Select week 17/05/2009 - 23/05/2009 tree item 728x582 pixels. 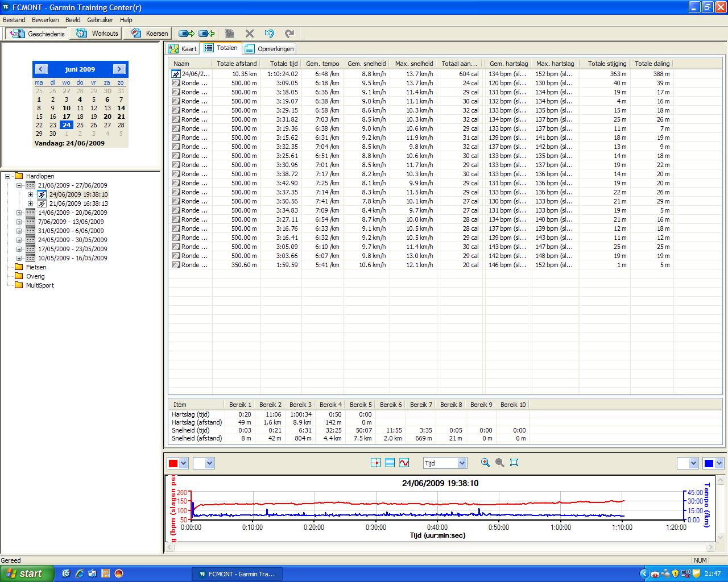(x=72, y=249)
